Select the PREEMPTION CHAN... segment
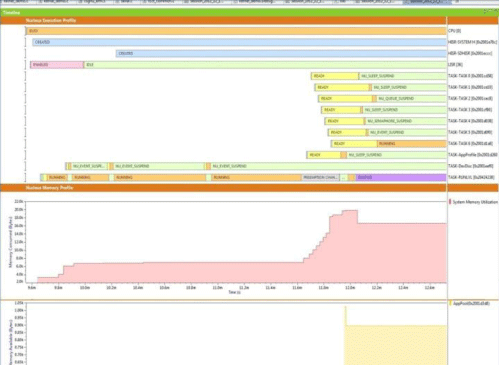The image size is (499, 365). coord(321,178)
